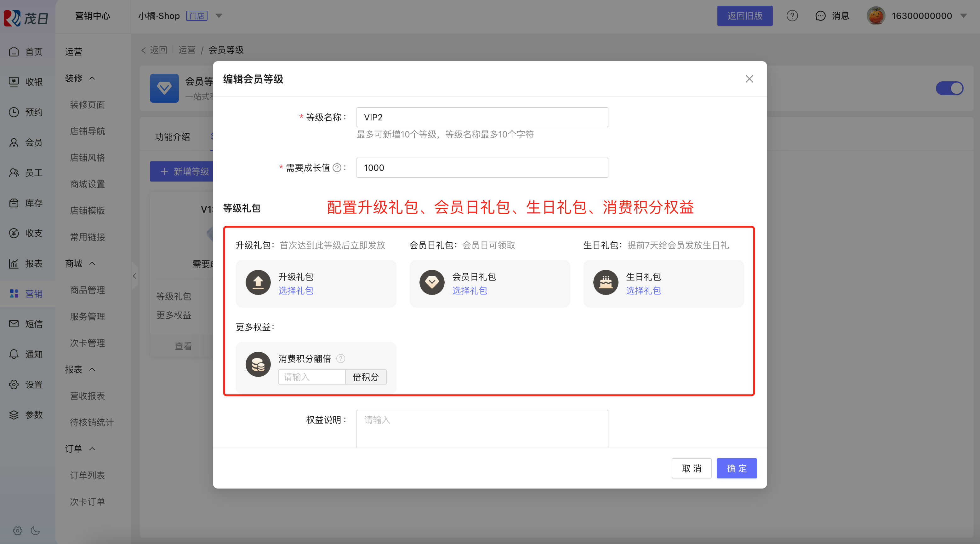The image size is (980, 544).
Task: Open the 功能介绍 tab
Action: [x=172, y=137]
